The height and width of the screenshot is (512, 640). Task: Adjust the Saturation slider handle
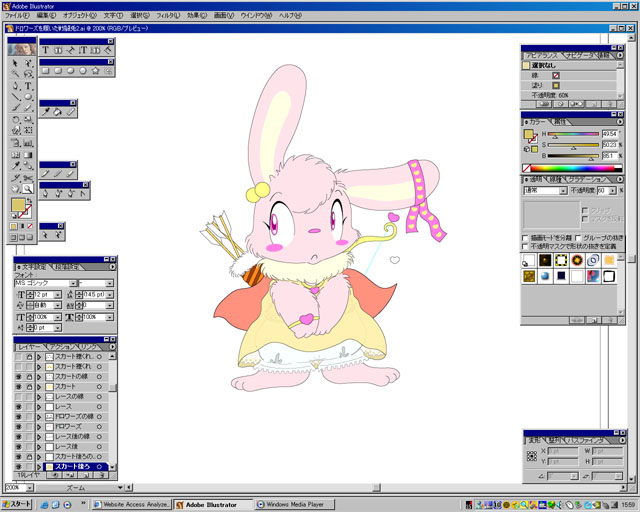(573, 148)
